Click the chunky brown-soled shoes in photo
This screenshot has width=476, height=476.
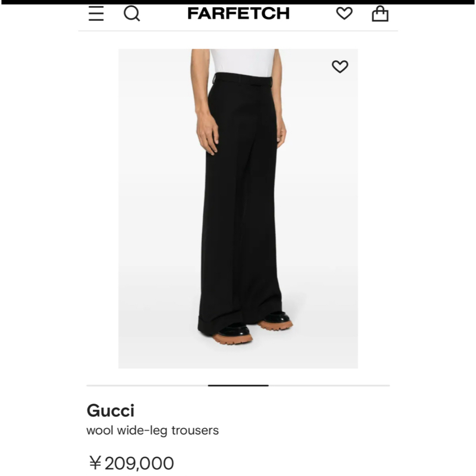(x=252, y=329)
